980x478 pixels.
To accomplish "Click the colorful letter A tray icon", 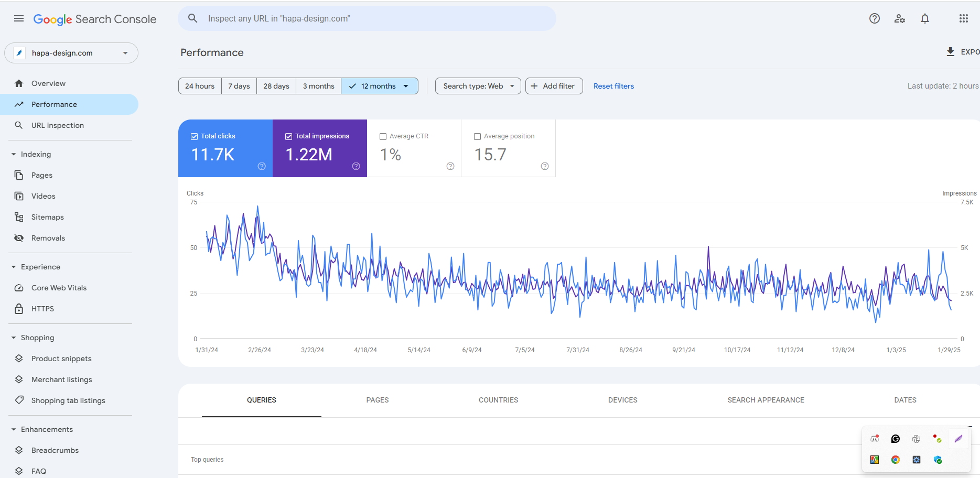I will (875, 460).
